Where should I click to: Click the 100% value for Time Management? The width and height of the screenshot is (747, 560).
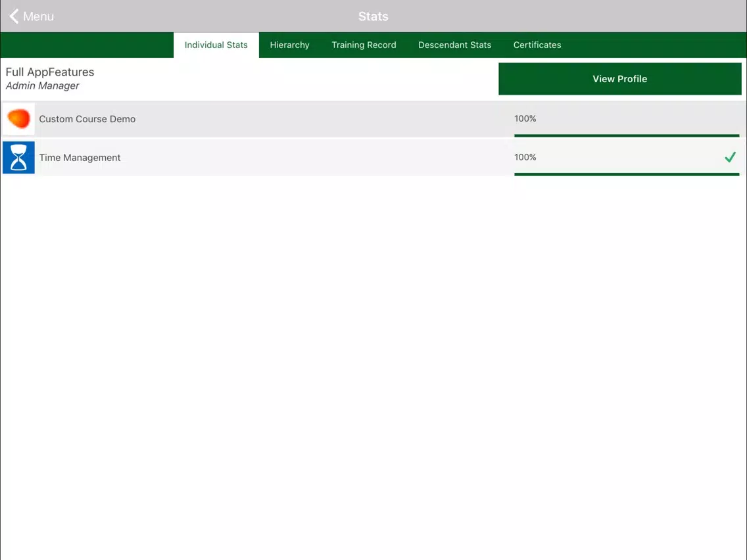pyautogui.click(x=525, y=157)
